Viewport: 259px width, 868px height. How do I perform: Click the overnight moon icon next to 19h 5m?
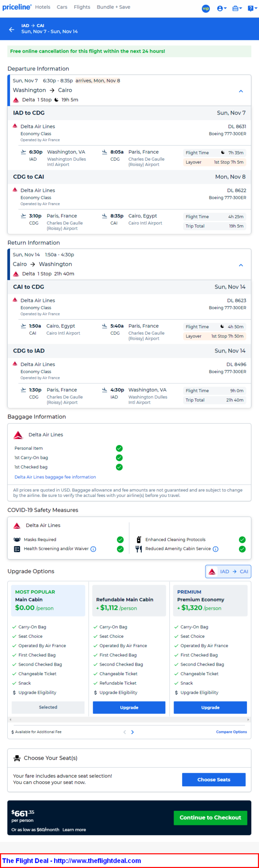click(x=56, y=100)
